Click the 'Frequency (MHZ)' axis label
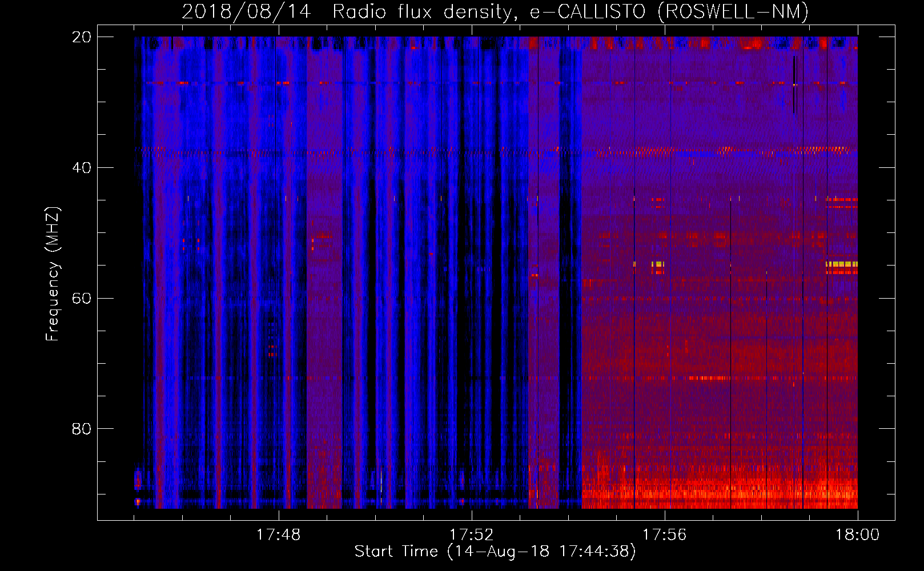 click(53, 274)
